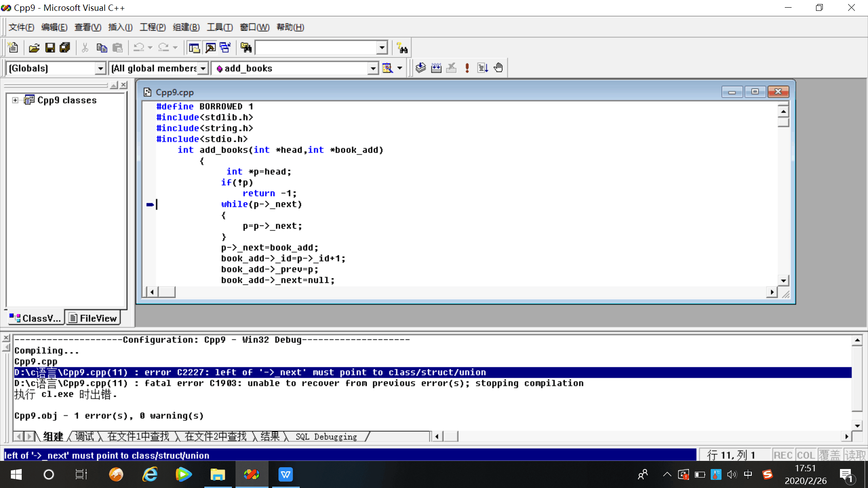Click the Search binoculars icon
This screenshot has width=868, height=488.
tap(402, 47)
